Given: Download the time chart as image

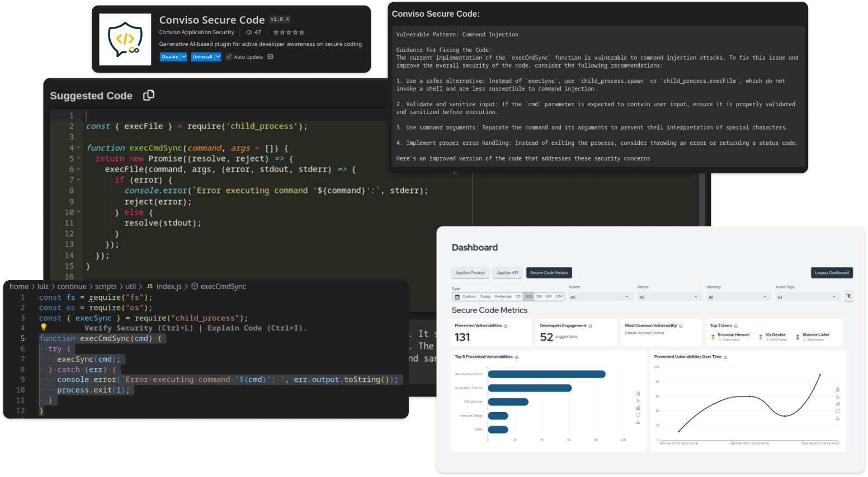Looking at the screenshot, I should pyautogui.click(x=838, y=418).
